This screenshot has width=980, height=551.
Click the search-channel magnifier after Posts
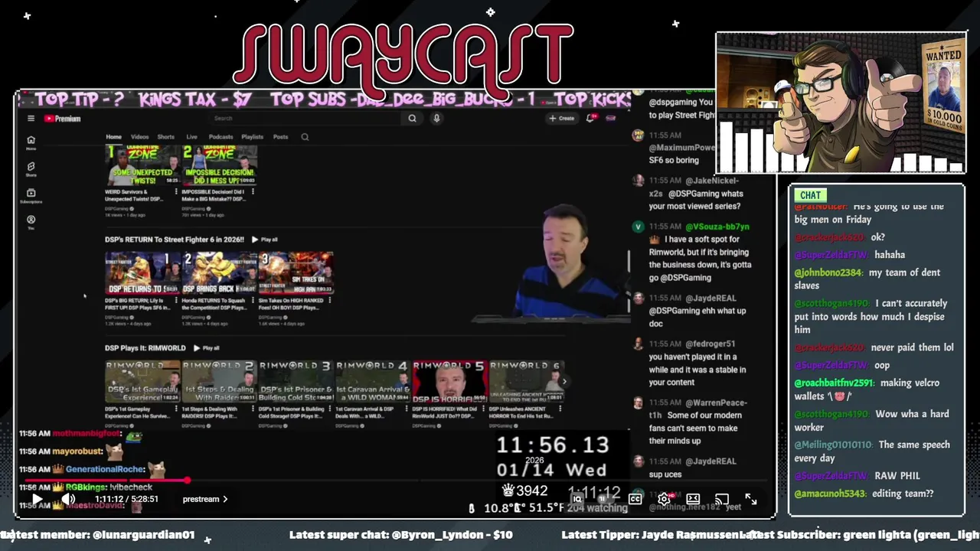coord(305,137)
